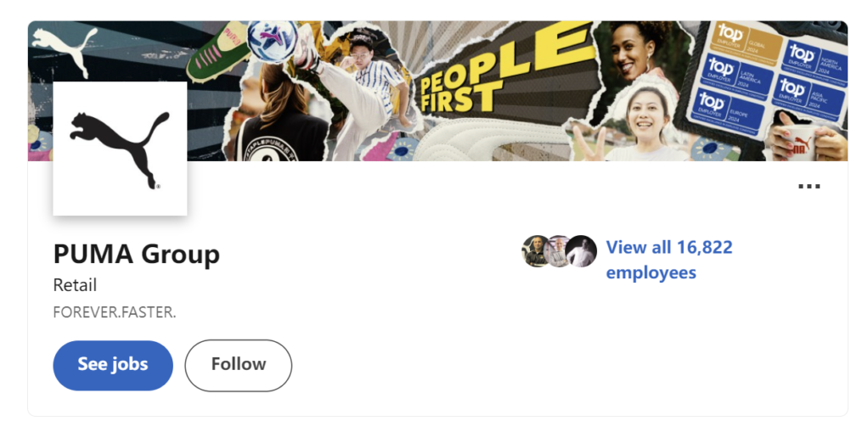Click the PUMA Group company name heading

point(136,254)
